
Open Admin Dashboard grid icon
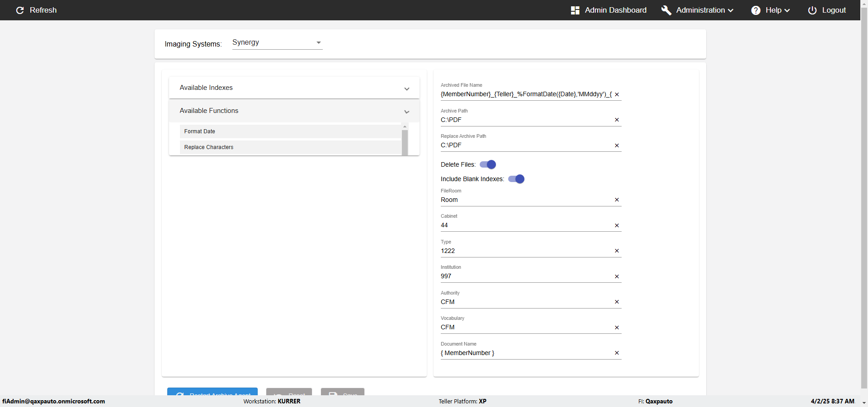(575, 10)
